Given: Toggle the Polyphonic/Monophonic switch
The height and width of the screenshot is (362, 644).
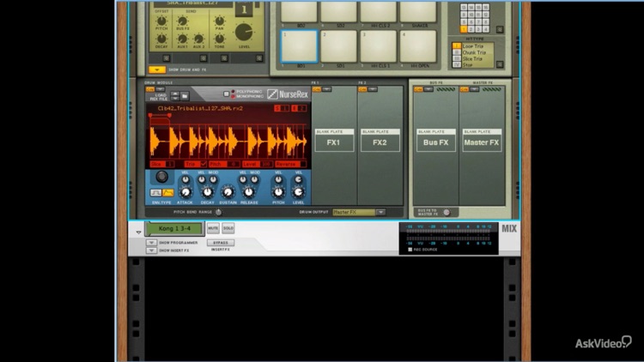Looking at the screenshot, I should (x=227, y=94).
